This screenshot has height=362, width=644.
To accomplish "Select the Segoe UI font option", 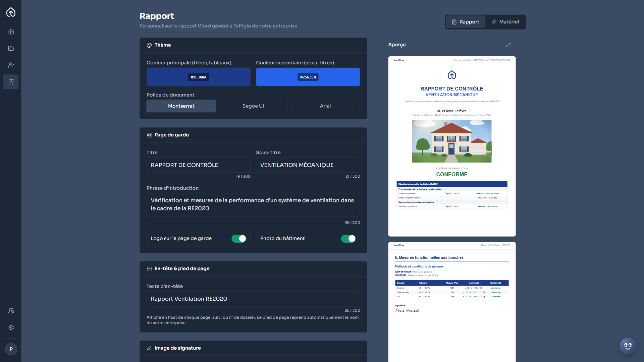I will coord(253,106).
